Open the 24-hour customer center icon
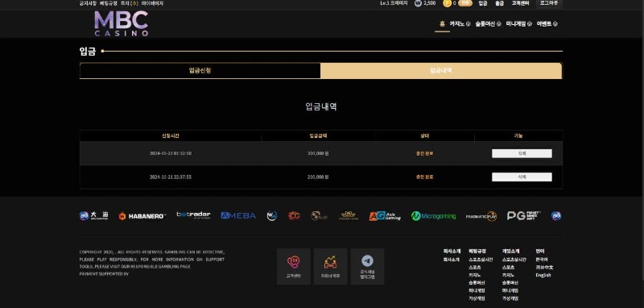Image resolution: width=644 pixels, height=308 pixels. 293,266
